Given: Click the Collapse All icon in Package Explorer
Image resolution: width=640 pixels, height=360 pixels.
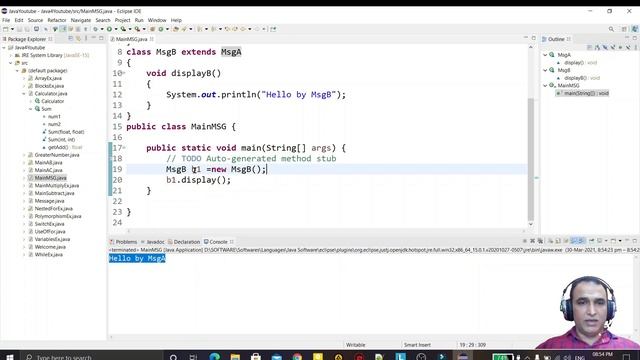Looking at the screenshot, I should coord(71,39).
